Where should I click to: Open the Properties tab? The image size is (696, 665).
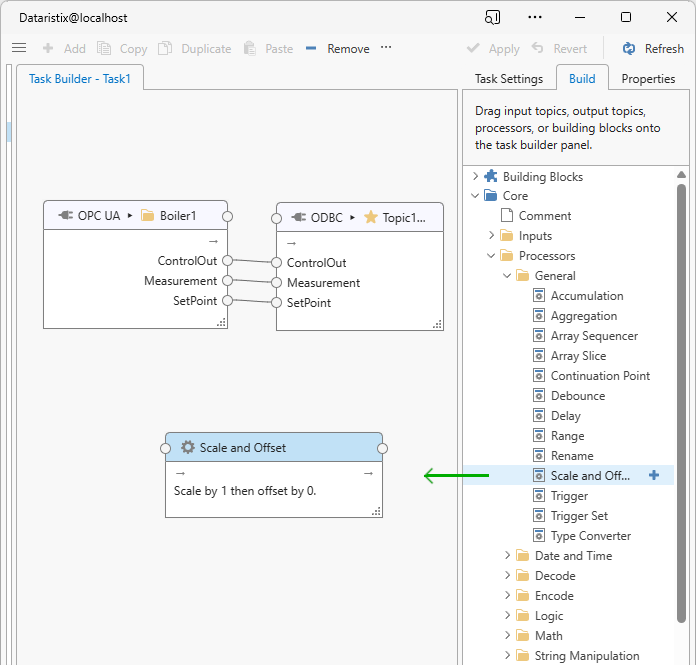tap(648, 78)
